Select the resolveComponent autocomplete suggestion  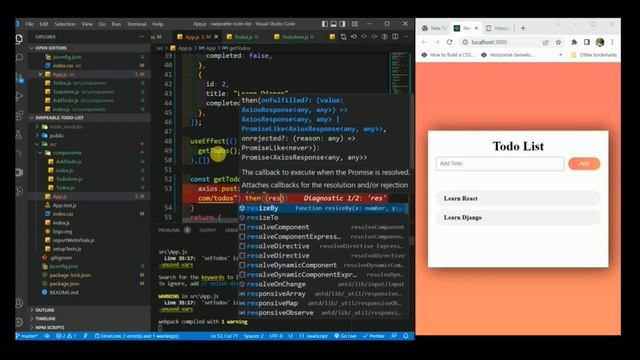point(323,227)
